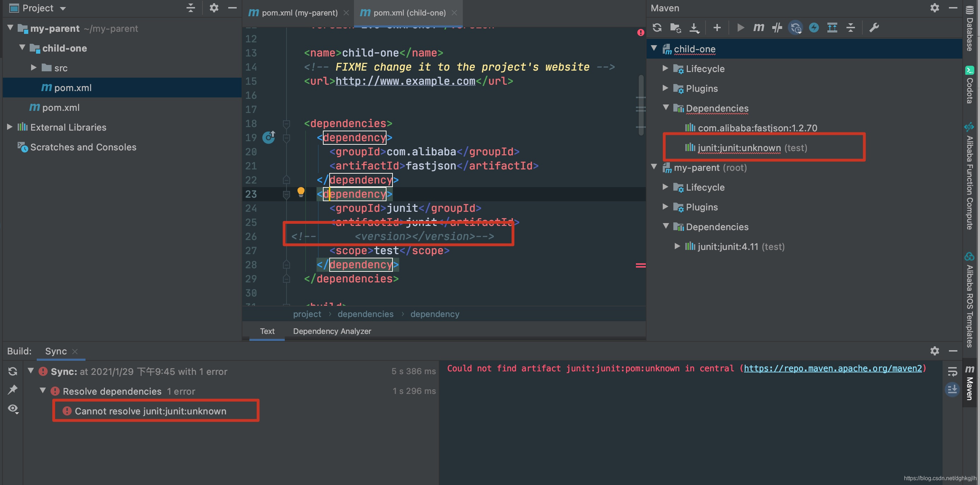
Task: Execute Maven Goal 'm' toolbar icon
Action: point(758,28)
